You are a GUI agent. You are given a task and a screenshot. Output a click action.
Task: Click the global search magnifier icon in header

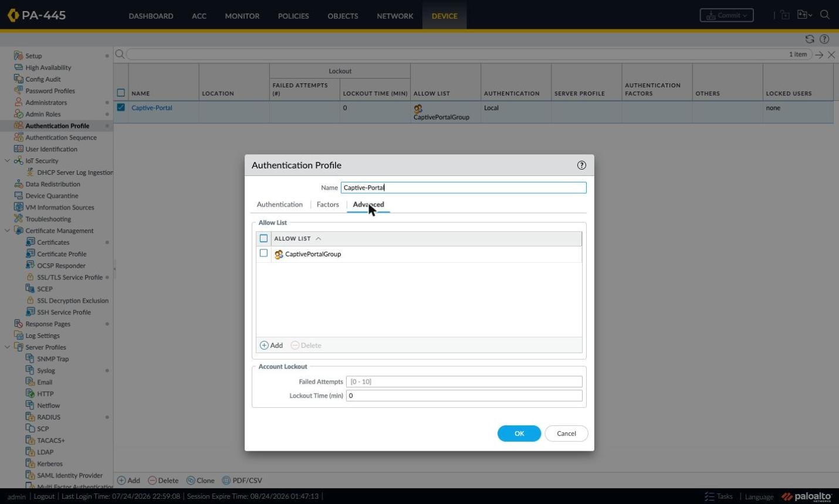[x=825, y=15]
